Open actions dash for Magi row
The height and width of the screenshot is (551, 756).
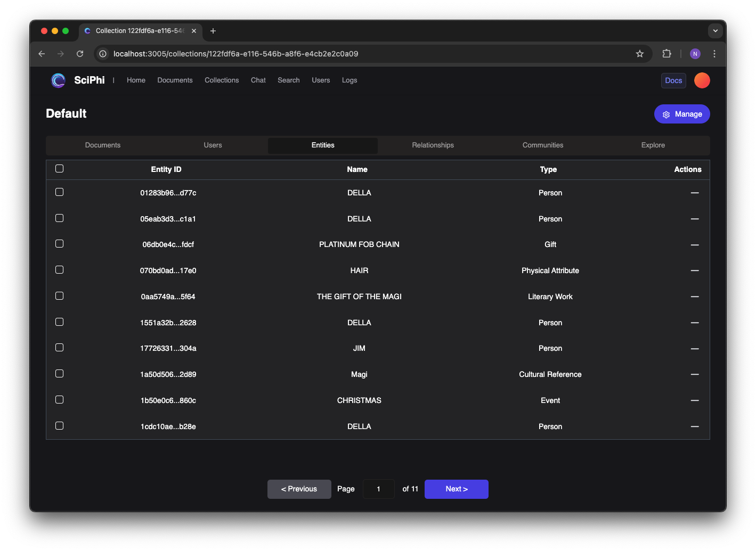(695, 375)
